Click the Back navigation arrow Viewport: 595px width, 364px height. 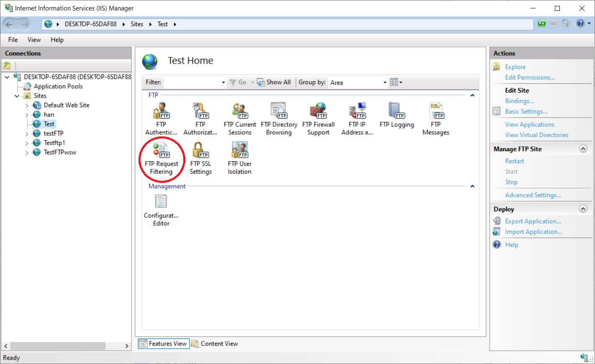coord(9,24)
